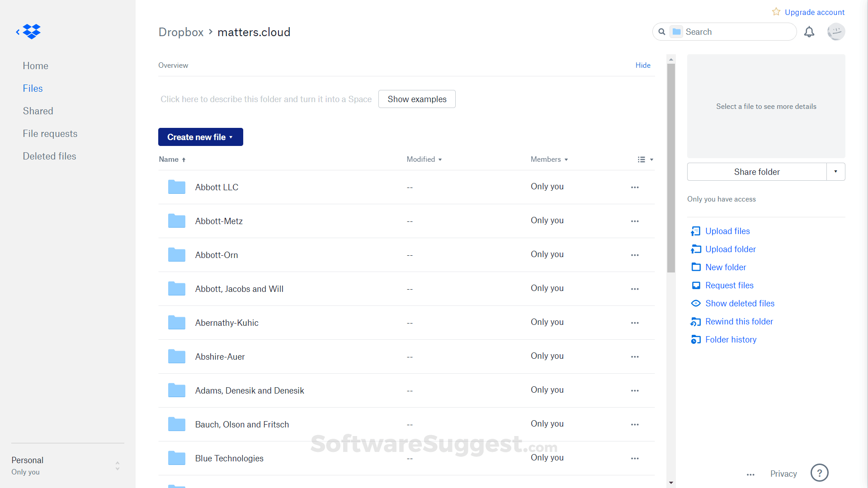The width and height of the screenshot is (868, 488).
Task: Open the Abbott-Metz folder icon
Action: tap(177, 221)
